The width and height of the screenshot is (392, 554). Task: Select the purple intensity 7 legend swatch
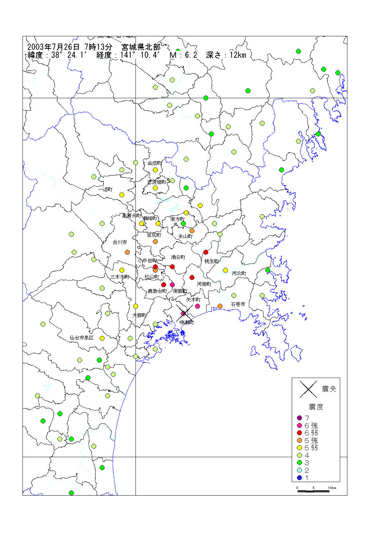299,418
